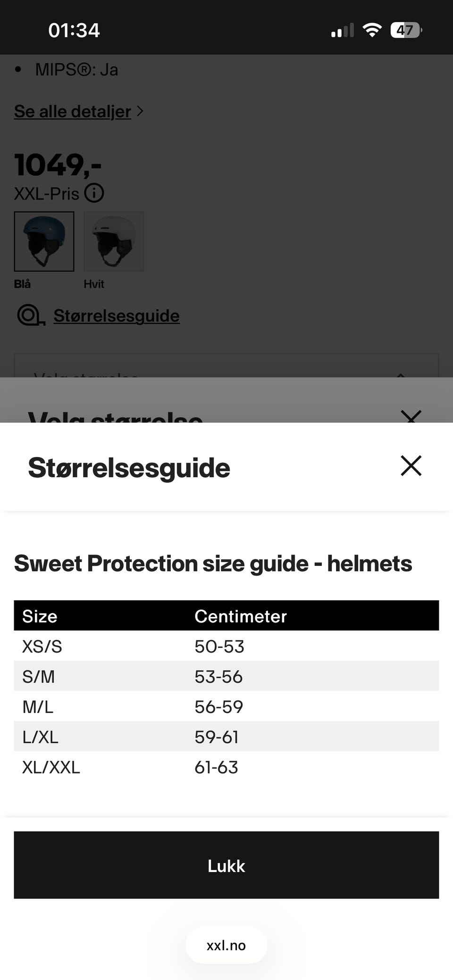Select the Blå helmet color swatch
Image resolution: width=453 pixels, height=980 pixels.
tap(44, 241)
